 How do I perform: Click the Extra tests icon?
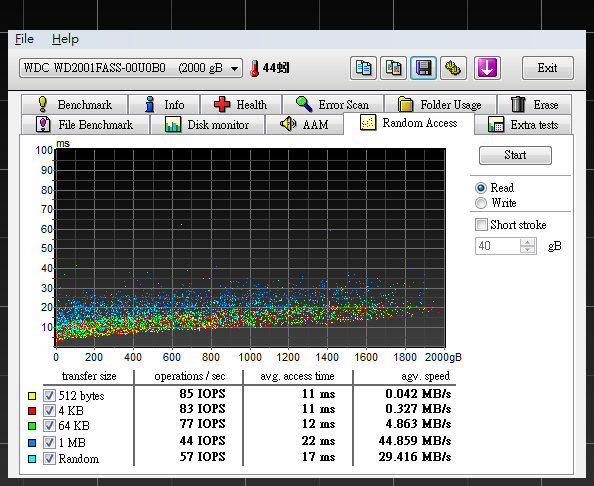(496, 124)
